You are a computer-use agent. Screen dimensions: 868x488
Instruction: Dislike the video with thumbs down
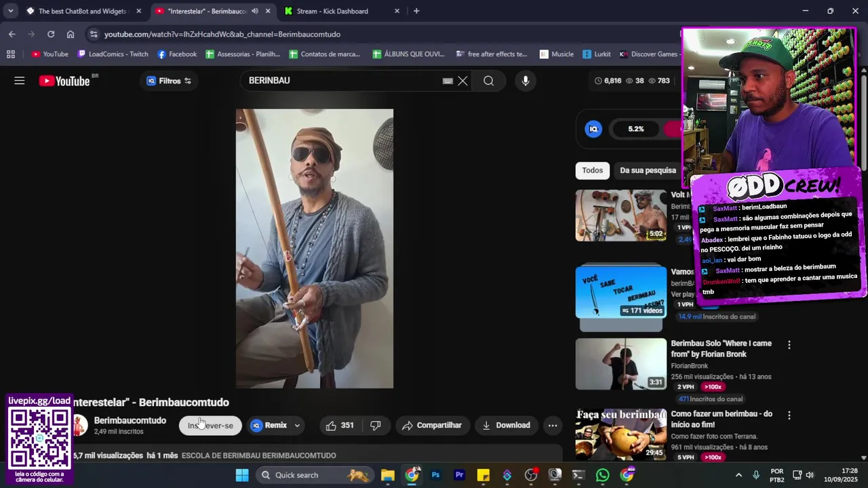(376, 425)
